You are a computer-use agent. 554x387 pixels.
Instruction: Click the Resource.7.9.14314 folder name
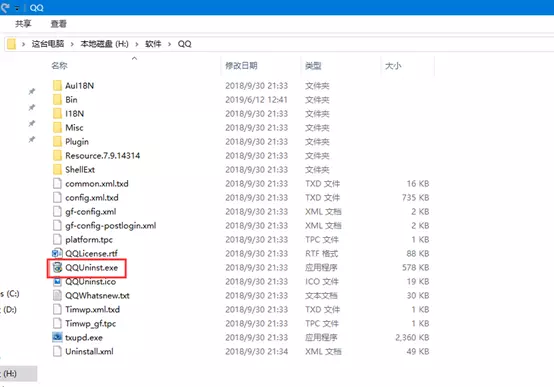[102, 156]
